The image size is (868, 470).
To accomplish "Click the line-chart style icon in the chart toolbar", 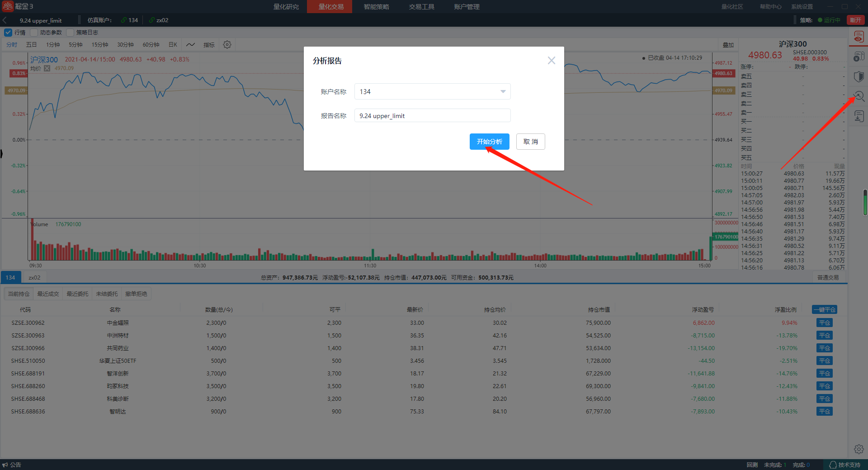I will click(190, 45).
